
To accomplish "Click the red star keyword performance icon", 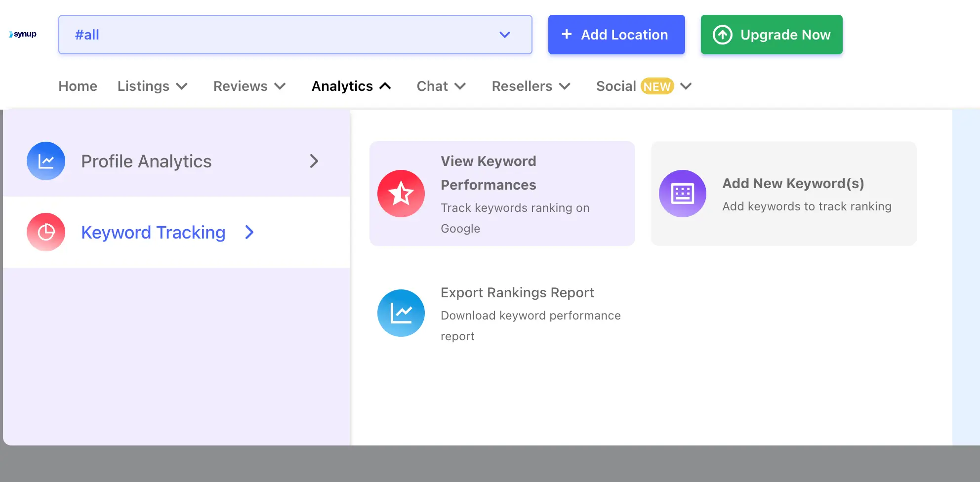I will pyautogui.click(x=401, y=194).
